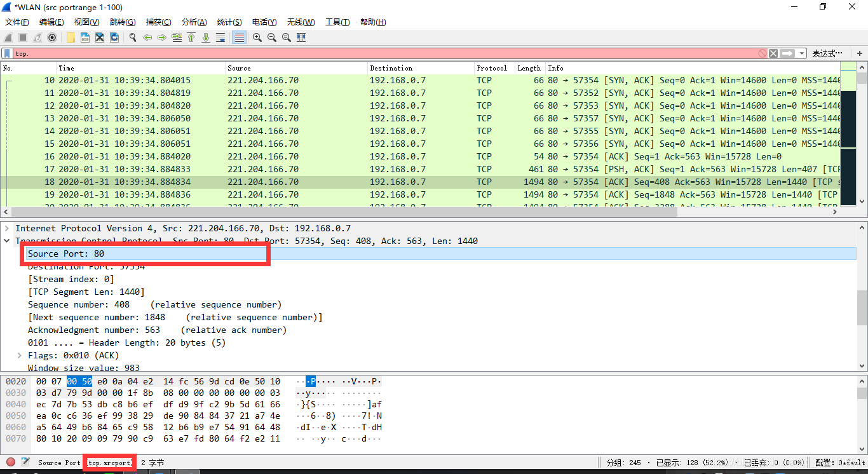Viewport: 868px width, 474px height.
Task: Open the 工具(T) menu
Action: [x=337, y=22]
